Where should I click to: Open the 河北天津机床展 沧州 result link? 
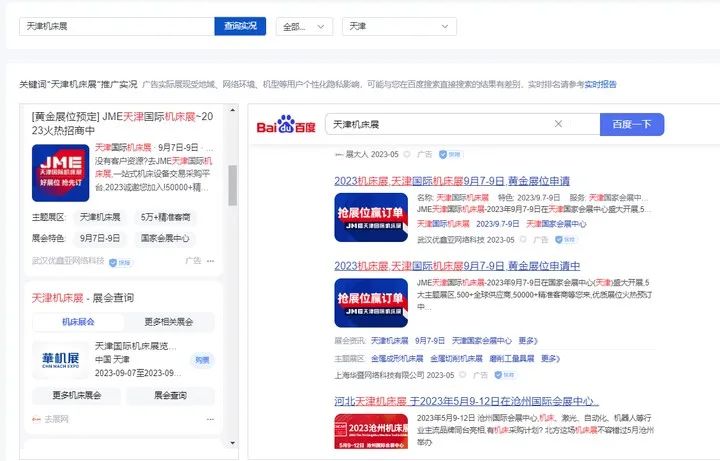(467, 401)
